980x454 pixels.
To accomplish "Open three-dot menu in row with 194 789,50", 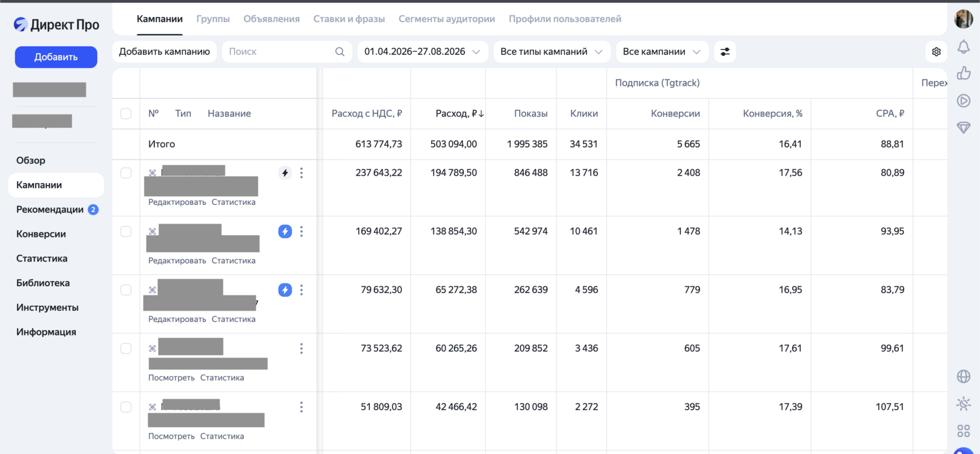I will point(302,173).
